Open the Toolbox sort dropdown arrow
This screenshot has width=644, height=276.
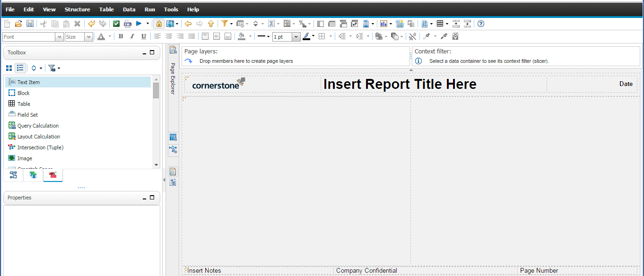coord(41,68)
